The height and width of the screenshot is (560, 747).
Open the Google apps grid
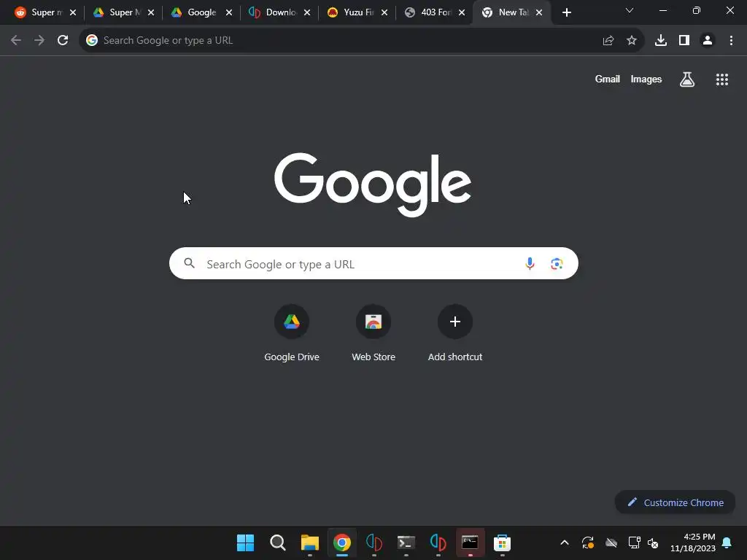[722, 79]
